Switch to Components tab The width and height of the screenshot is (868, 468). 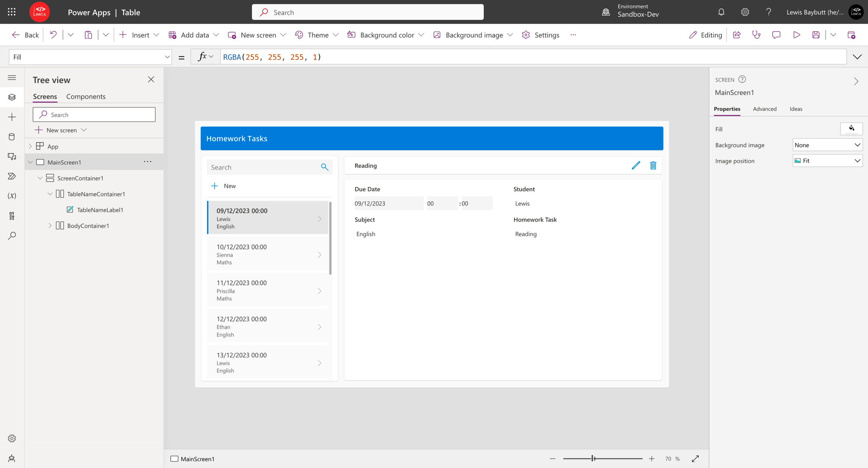pos(85,96)
